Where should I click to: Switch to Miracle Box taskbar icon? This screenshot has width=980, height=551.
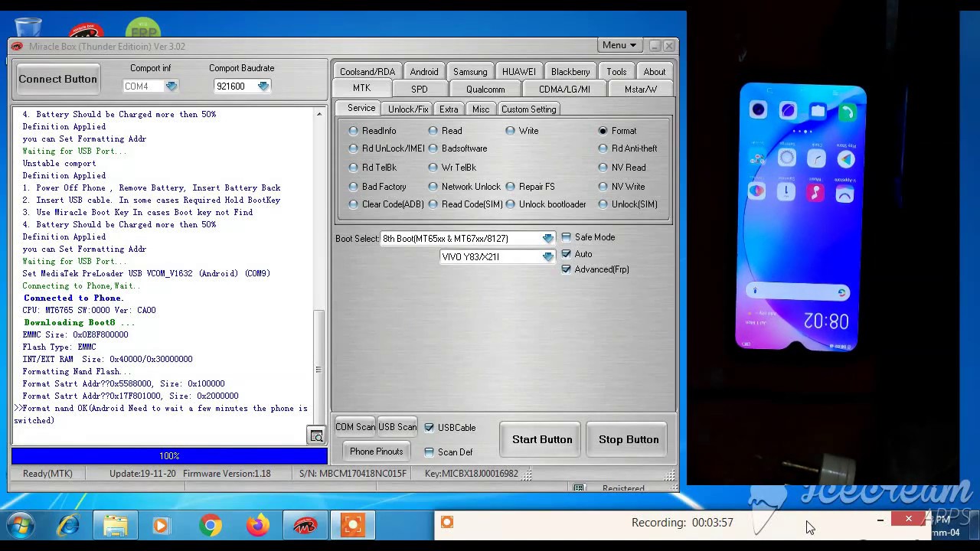coord(305,526)
